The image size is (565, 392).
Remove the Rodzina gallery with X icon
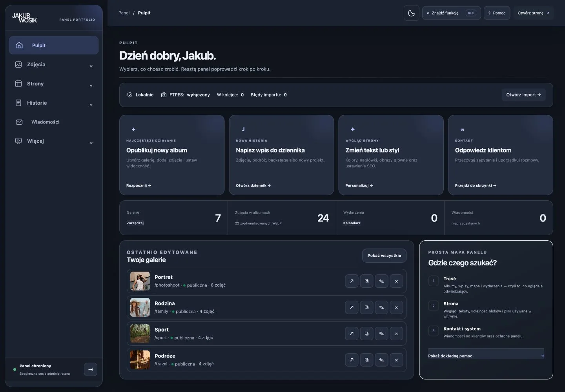[396, 307]
